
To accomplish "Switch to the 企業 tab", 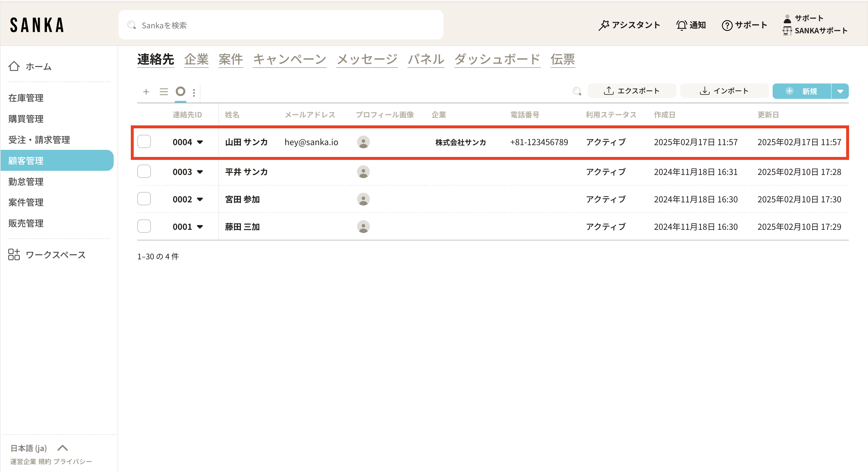I will coord(196,59).
